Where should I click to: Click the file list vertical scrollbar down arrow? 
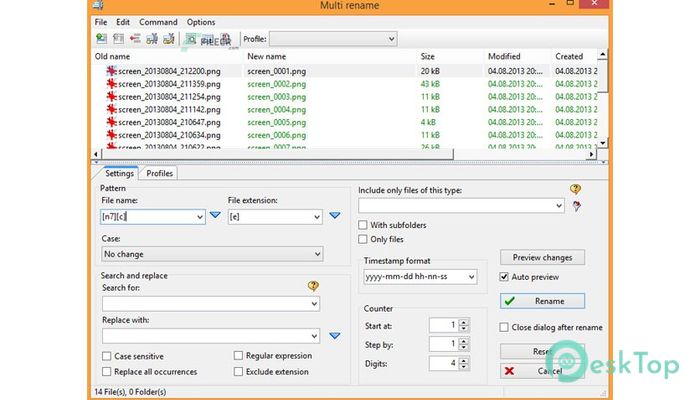[603, 143]
